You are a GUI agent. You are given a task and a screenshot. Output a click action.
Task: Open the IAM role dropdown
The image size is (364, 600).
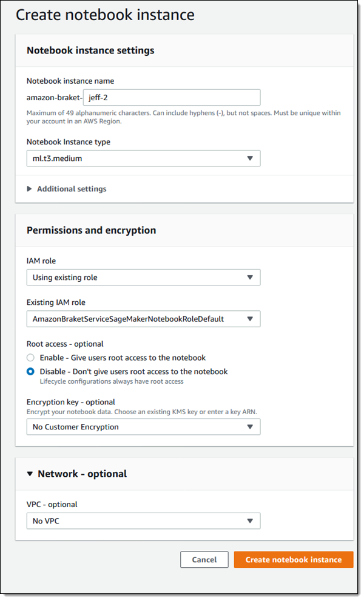[143, 278]
